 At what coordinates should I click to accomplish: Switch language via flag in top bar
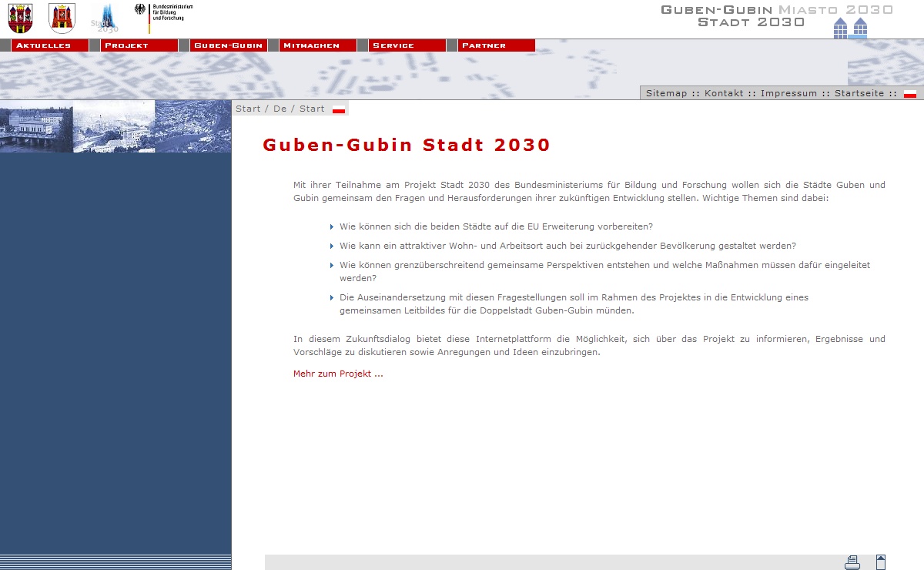point(910,93)
